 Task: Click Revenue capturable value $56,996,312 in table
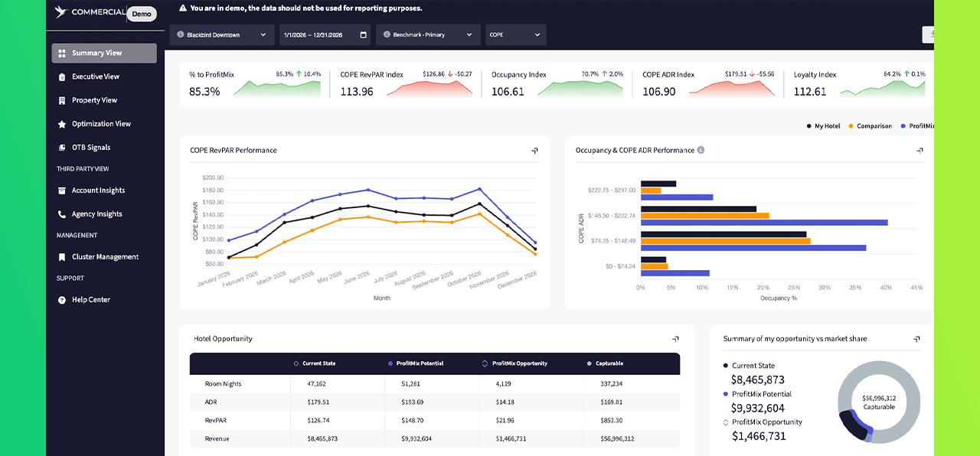click(618, 439)
